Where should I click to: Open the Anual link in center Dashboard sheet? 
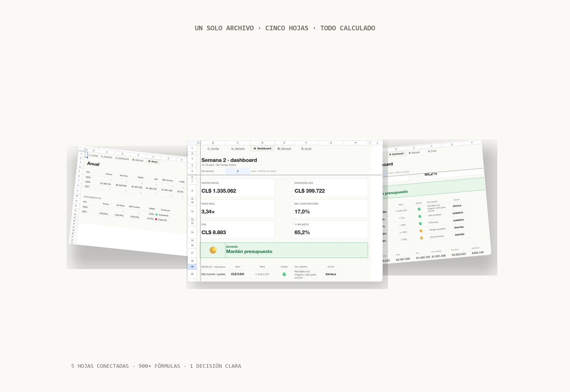306,149
